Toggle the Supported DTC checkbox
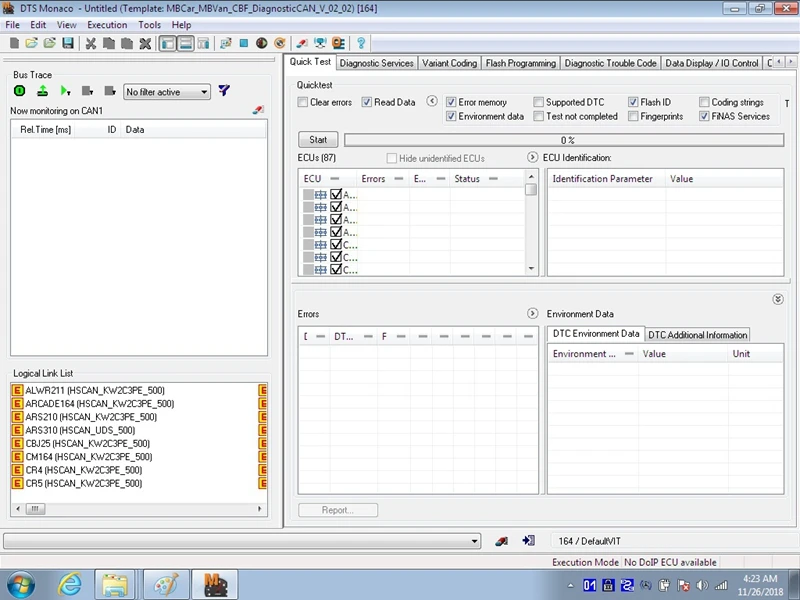 click(x=539, y=102)
